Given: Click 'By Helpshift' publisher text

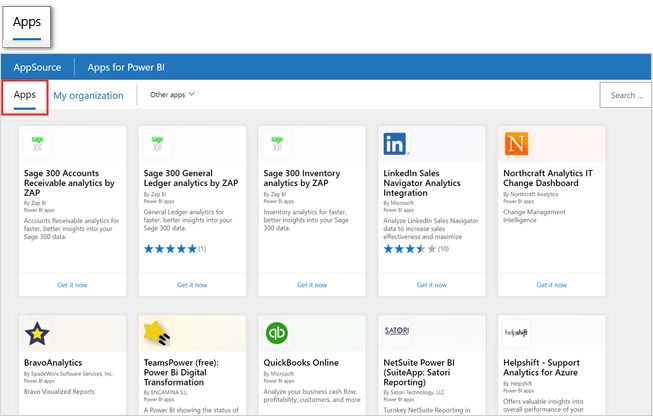Looking at the screenshot, I should pyautogui.click(x=518, y=384).
